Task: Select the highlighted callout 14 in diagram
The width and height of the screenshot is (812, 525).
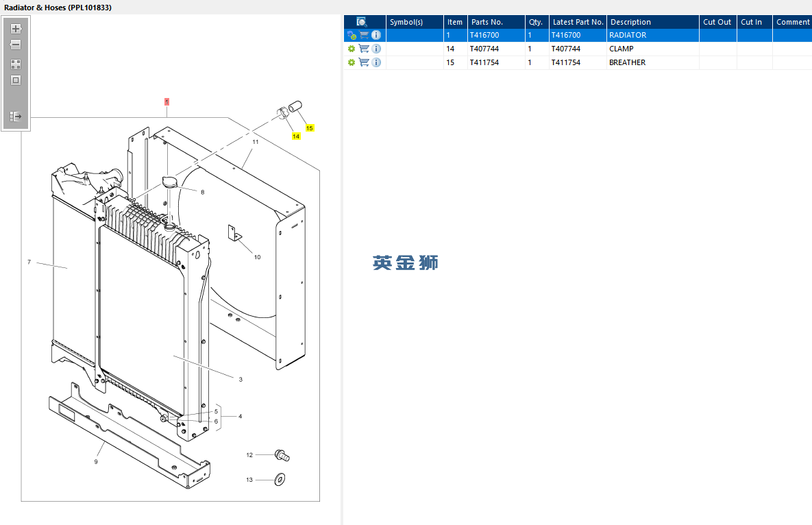Action: (296, 136)
